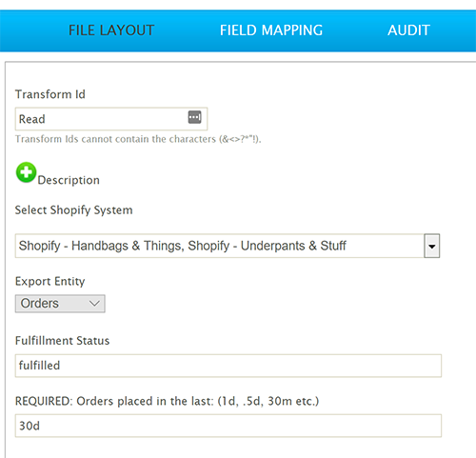Switch to the FIELD MAPPING tab

tap(271, 30)
